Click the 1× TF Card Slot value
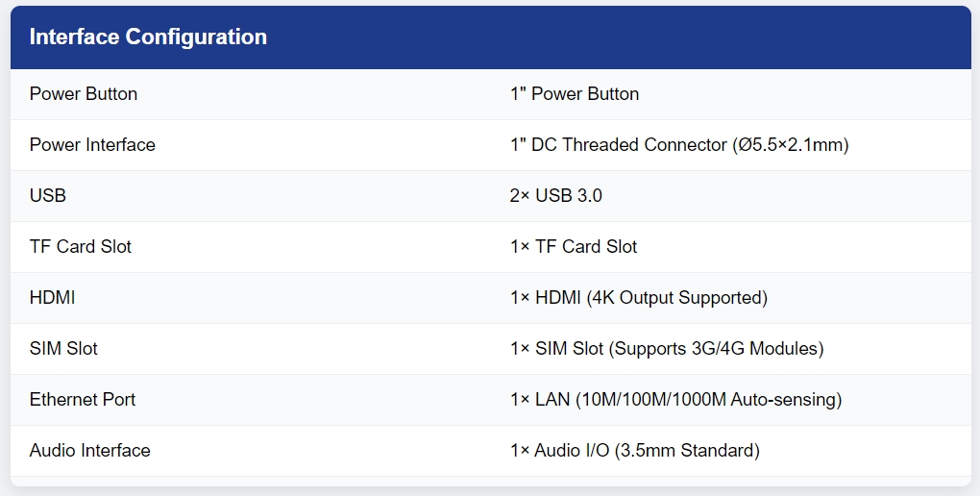 pyautogui.click(x=574, y=246)
